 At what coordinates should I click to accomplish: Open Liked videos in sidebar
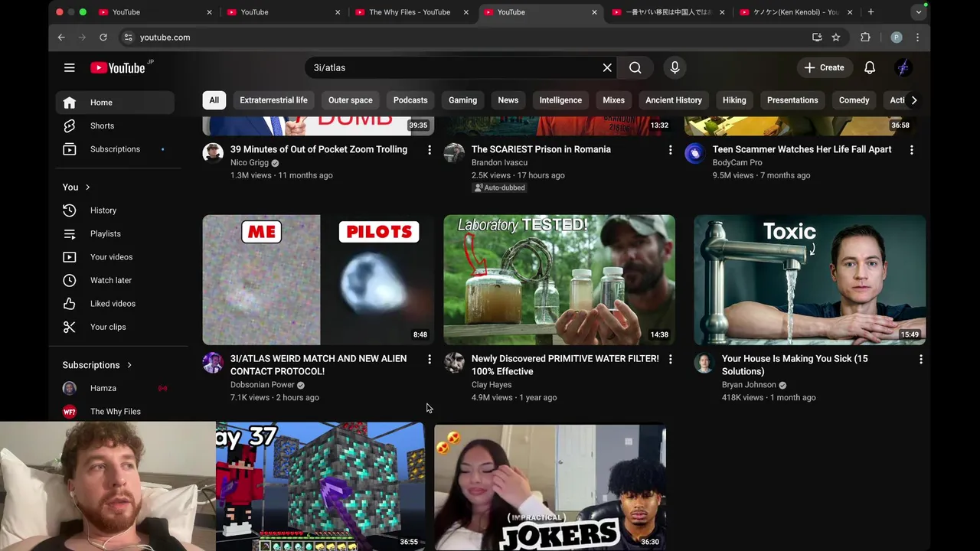115,304
